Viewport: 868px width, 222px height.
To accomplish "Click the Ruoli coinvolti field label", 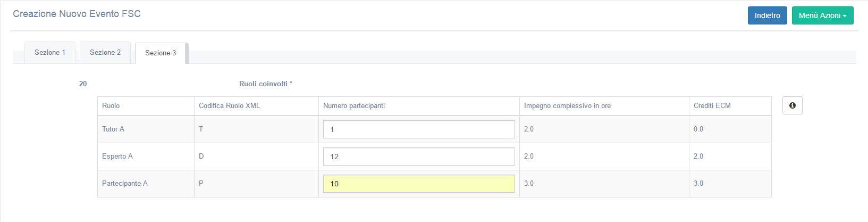I will pos(265,84).
